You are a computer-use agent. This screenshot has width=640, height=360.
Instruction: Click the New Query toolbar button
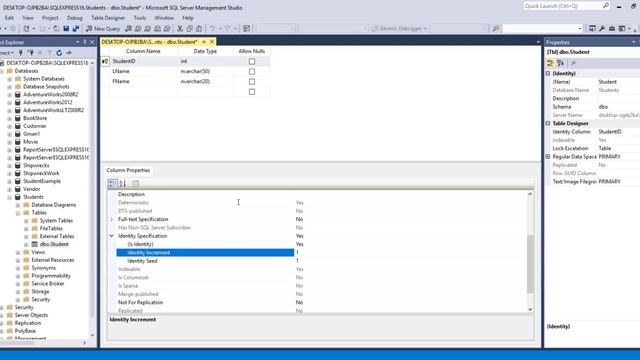(x=103, y=29)
